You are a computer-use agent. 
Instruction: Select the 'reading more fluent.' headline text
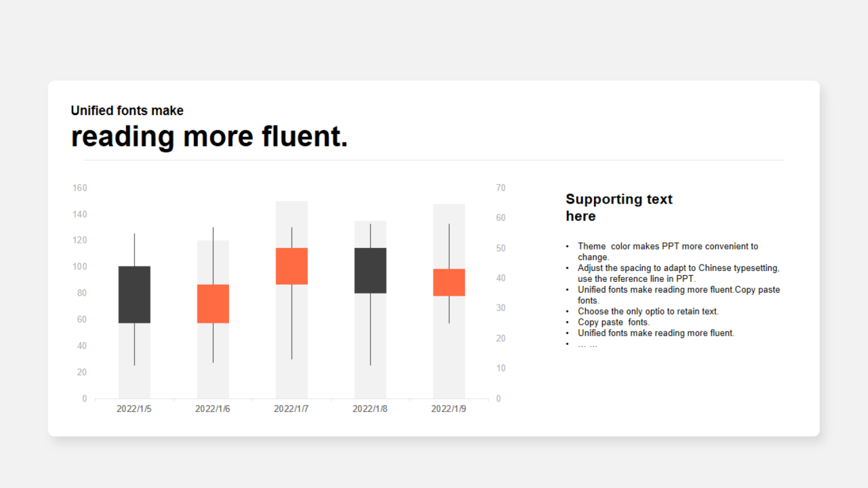click(209, 136)
